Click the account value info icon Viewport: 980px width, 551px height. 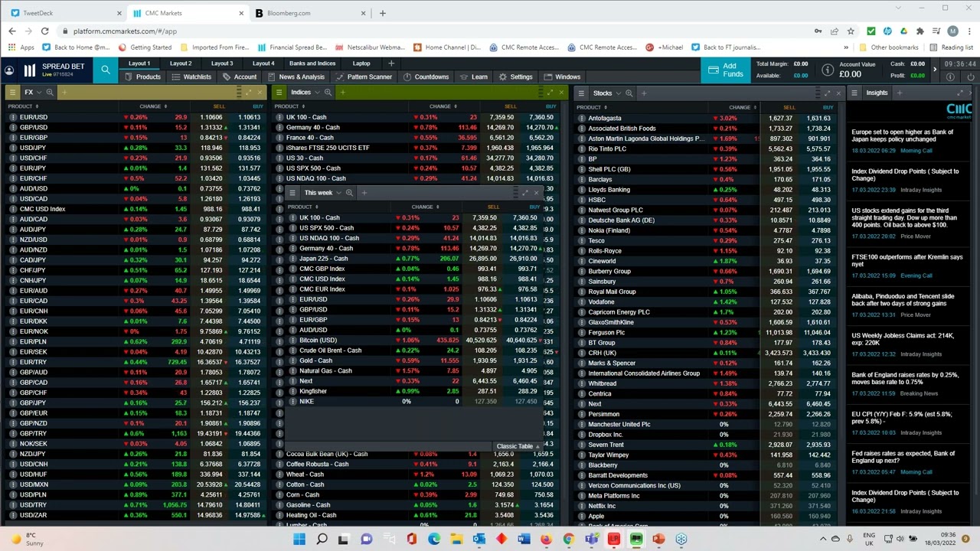[x=828, y=70]
